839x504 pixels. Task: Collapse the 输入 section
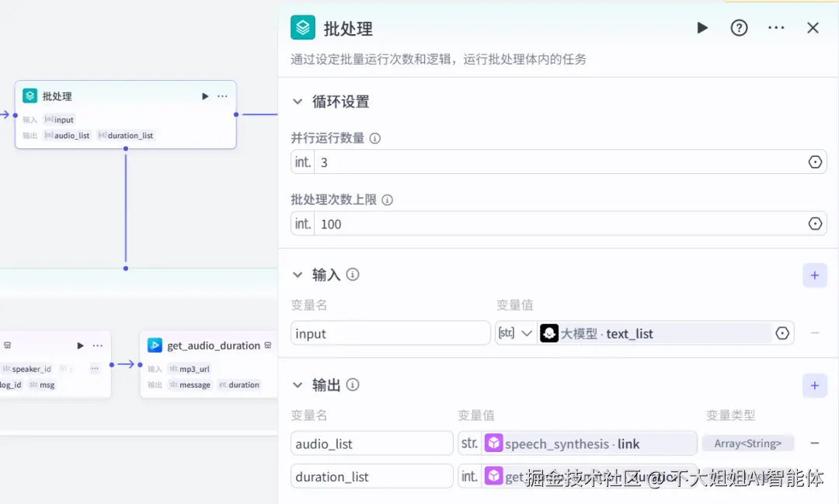pyautogui.click(x=298, y=274)
